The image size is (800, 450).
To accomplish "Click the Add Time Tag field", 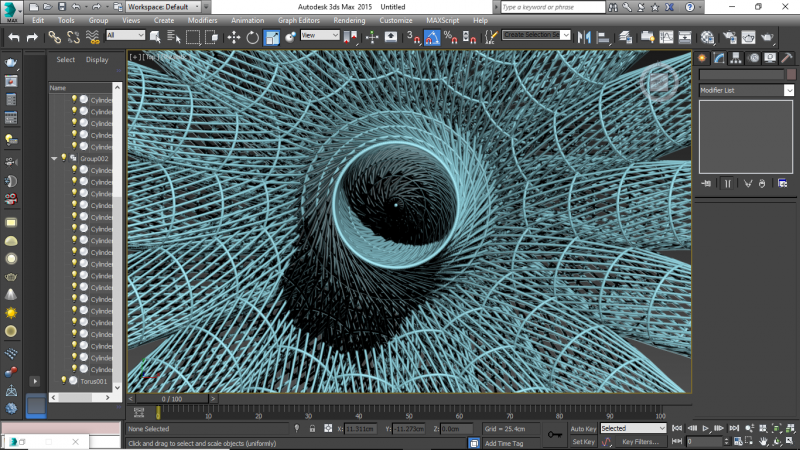I will point(505,443).
